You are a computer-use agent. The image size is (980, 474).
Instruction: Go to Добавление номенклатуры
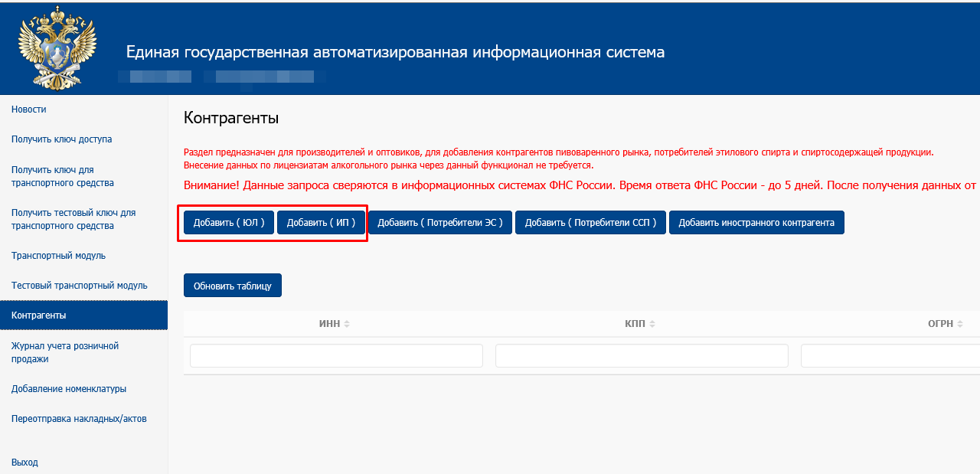click(69, 389)
